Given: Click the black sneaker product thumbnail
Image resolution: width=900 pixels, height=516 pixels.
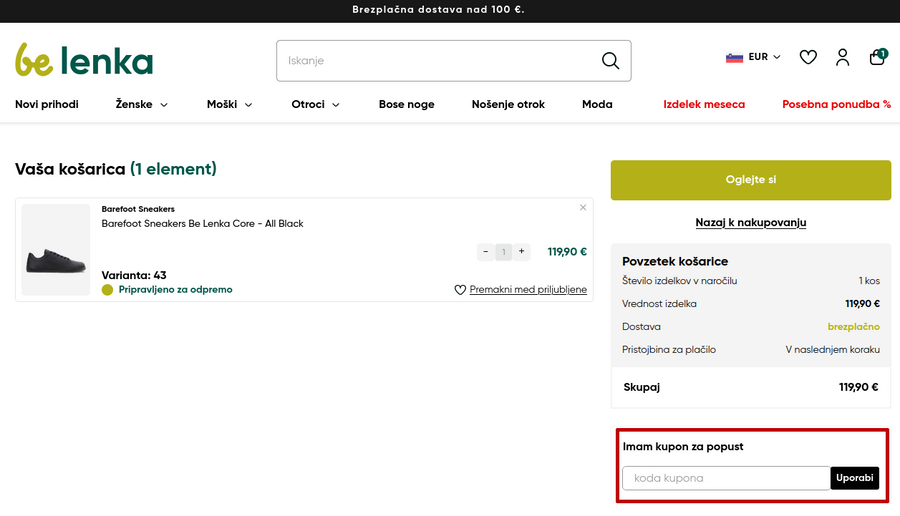Looking at the screenshot, I should coord(56,250).
